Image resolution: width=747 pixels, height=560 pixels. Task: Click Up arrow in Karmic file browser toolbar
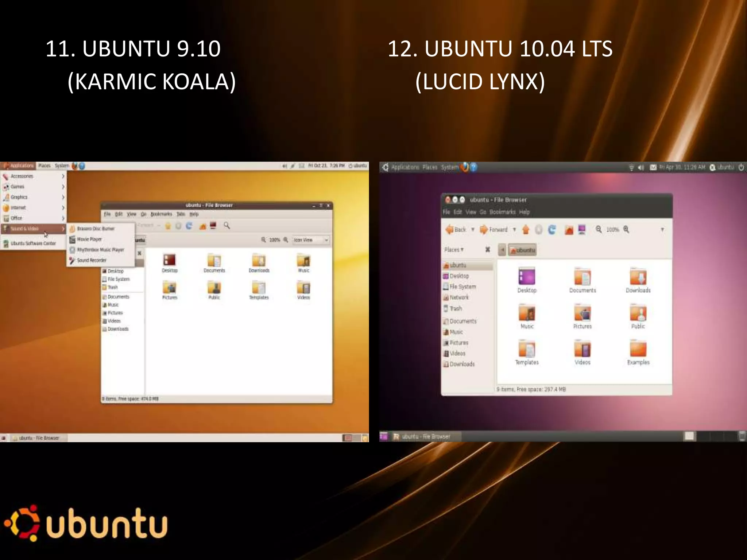(168, 226)
